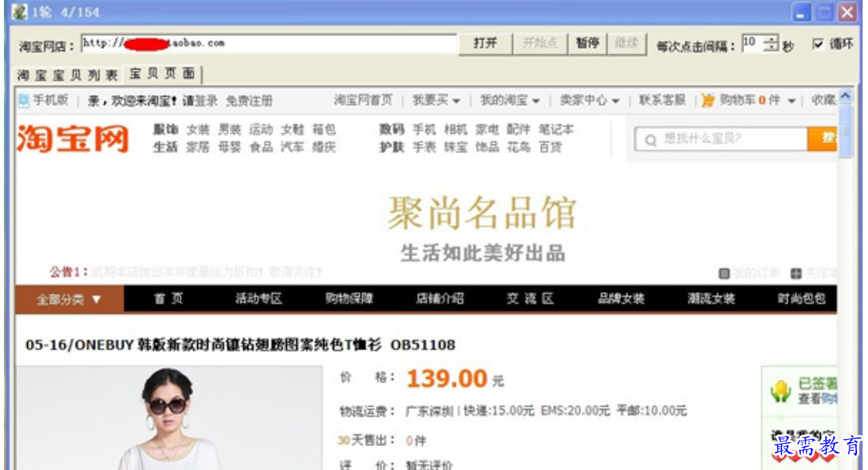Viewport: 868px width, 470px height.
Task: Click the 箱包 category link
Action: [324, 129]
